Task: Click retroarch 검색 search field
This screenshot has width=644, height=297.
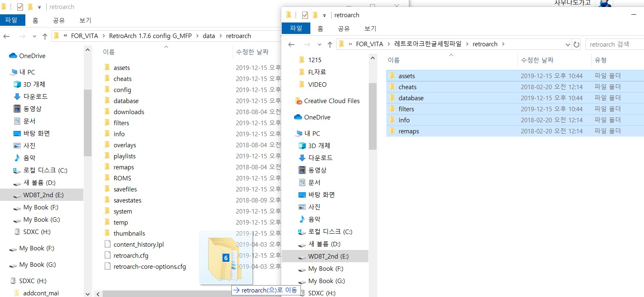Action: (x=615, y=44)
